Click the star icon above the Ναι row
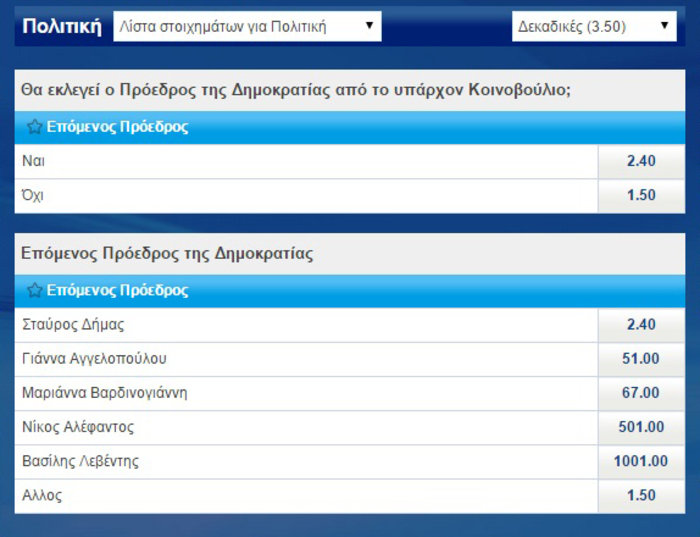This screenshot has width=700, height=537. point(34,128)
